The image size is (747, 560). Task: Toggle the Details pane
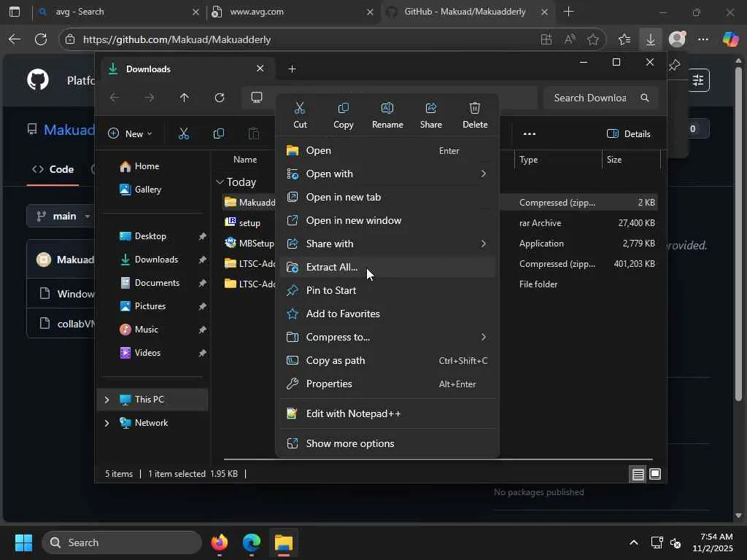628,133
